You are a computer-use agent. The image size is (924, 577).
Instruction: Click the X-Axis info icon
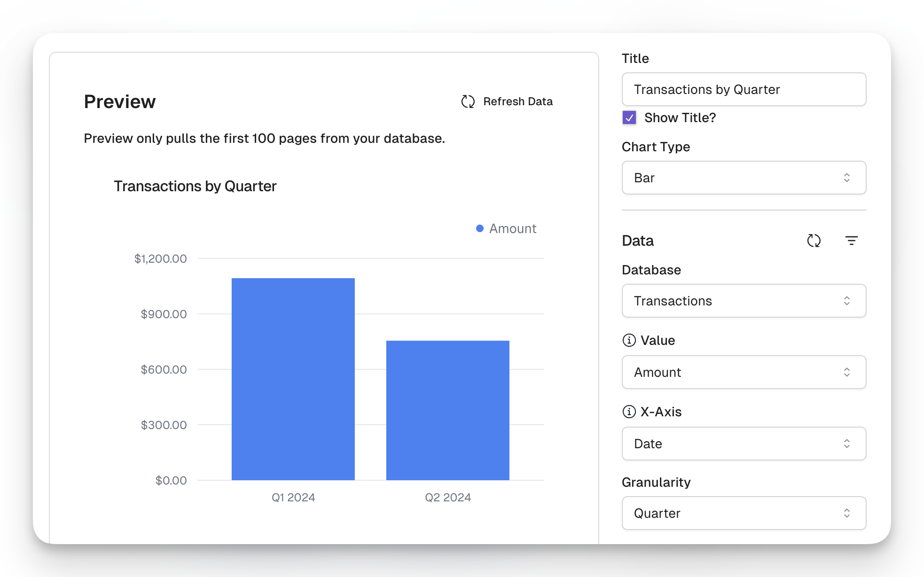click(629, 412)
